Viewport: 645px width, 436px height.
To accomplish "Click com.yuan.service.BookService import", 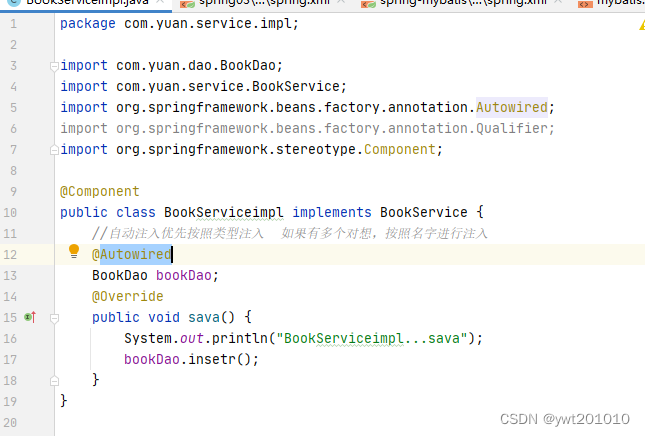I will coord(227,86).
